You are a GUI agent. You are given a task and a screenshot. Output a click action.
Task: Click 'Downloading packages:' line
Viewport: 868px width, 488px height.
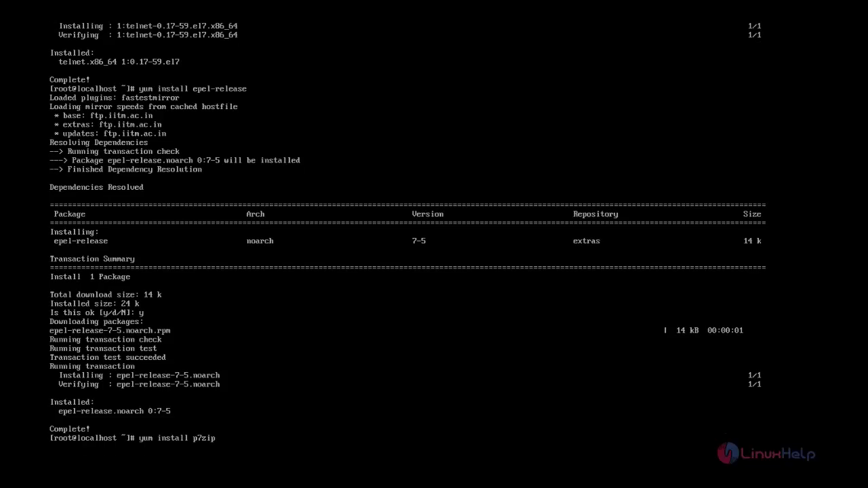click(x=96, y=321)
